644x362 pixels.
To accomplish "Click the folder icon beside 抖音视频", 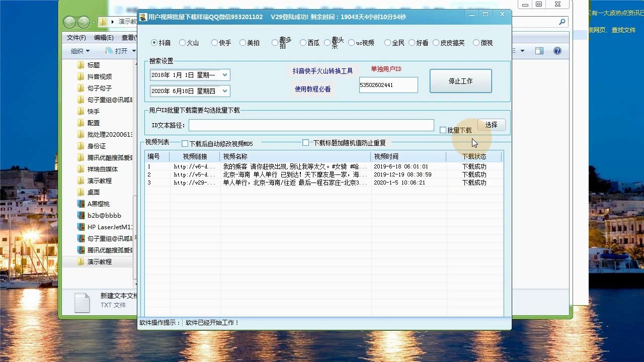I will 80,76.
